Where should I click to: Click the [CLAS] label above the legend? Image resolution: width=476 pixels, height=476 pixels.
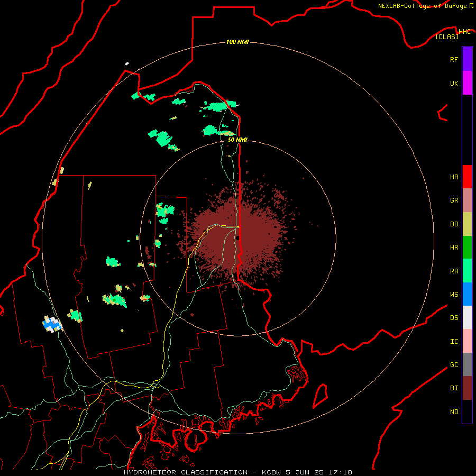(x=447, y=36)
